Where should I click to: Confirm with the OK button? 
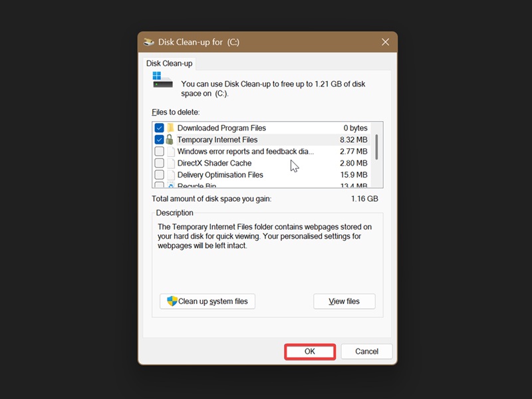click(x=310, y=352)
